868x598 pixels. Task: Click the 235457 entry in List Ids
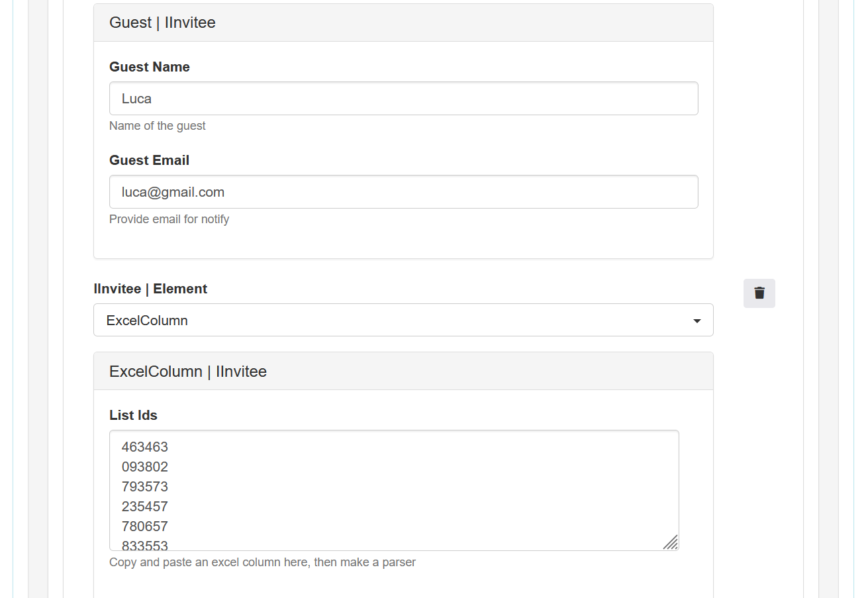tap(145, 507)
